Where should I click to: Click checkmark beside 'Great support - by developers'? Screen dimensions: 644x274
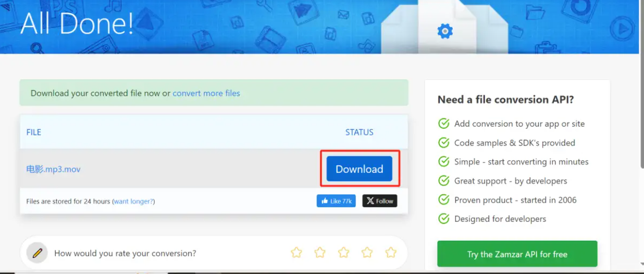click(x=444, y=181)
